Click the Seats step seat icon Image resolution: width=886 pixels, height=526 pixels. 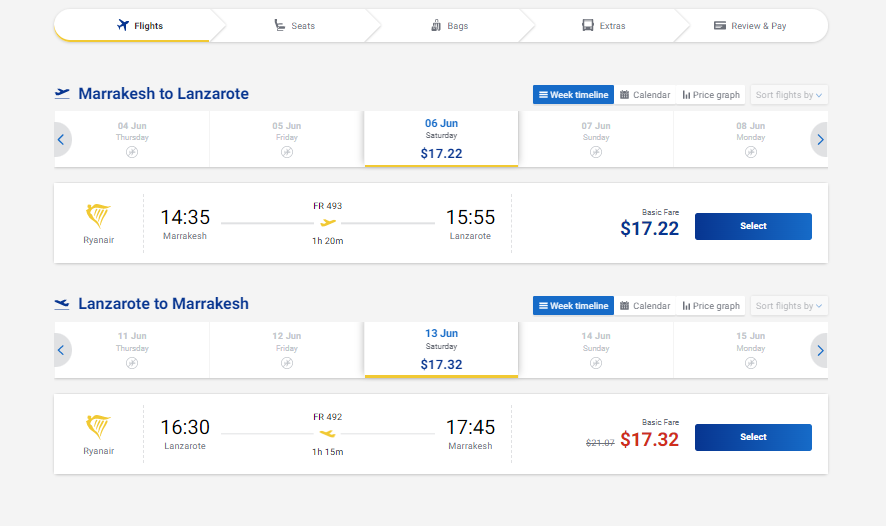point(280,25)
